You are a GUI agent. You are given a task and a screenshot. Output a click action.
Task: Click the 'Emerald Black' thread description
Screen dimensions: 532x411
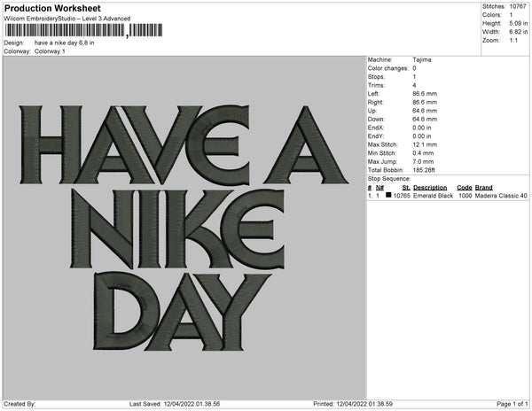pyautogui.click(x=434, y=196)
